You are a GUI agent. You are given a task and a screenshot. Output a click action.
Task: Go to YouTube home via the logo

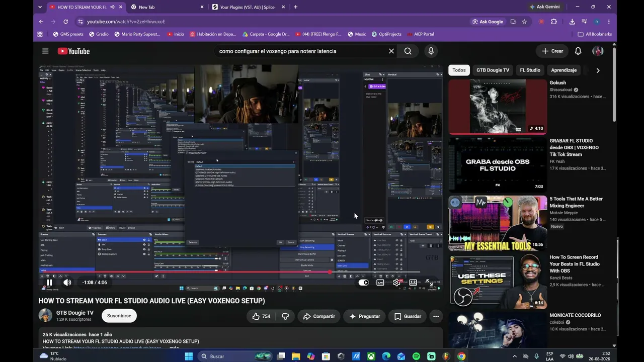point(73,51)
